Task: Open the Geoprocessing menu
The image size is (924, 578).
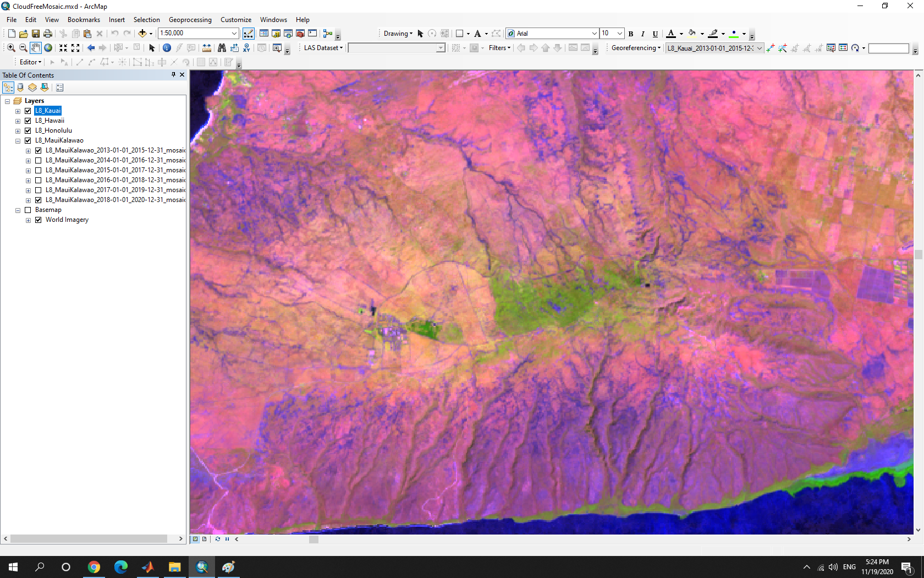Action: pyautogui.click(x=190, y=20)
